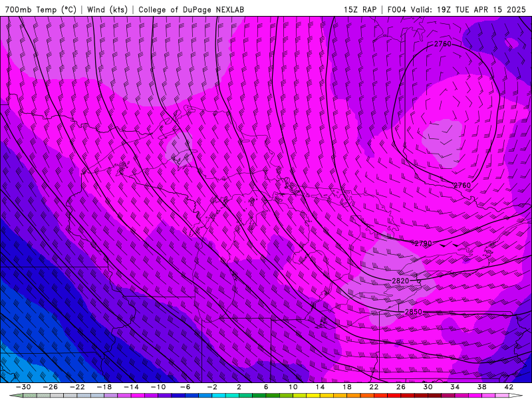Viewport: 532px width, 399px height.
Task: Click the 2820 height contour label
Action: tap(400, 281)
